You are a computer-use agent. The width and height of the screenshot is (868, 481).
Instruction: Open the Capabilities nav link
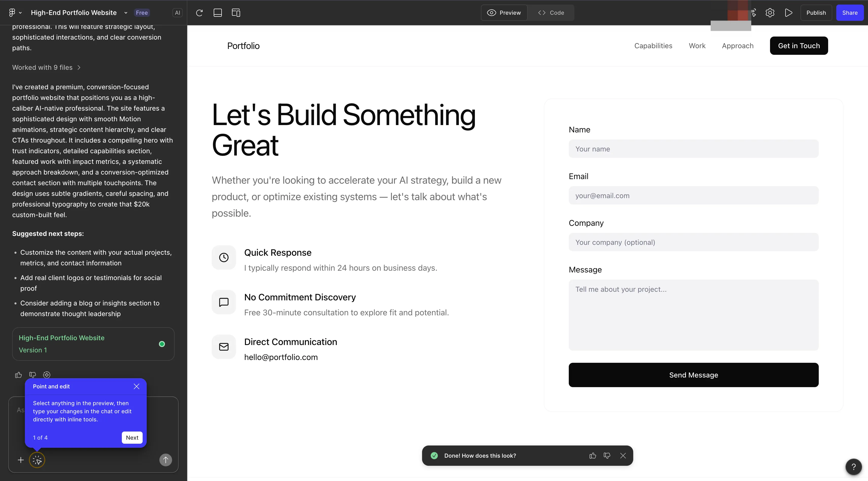pyautogui.click(x=653, y=46)
